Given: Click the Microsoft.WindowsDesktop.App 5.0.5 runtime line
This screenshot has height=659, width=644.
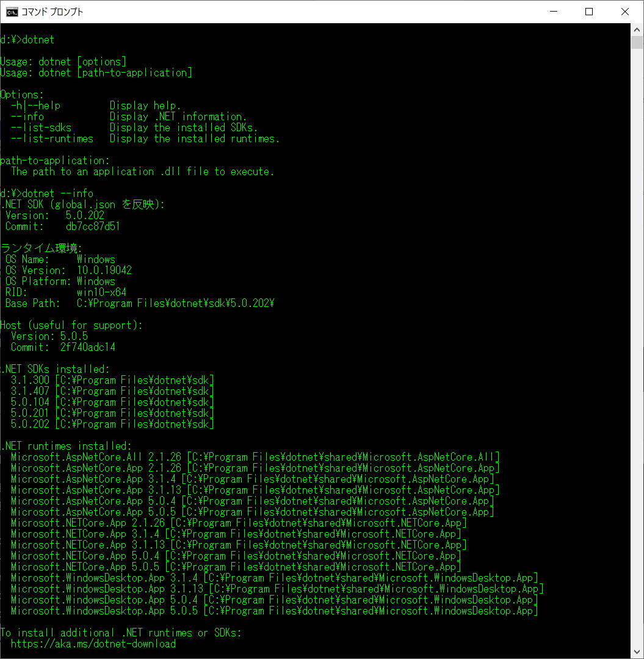Looking at the screenshot, I should [x=274, y=611].
